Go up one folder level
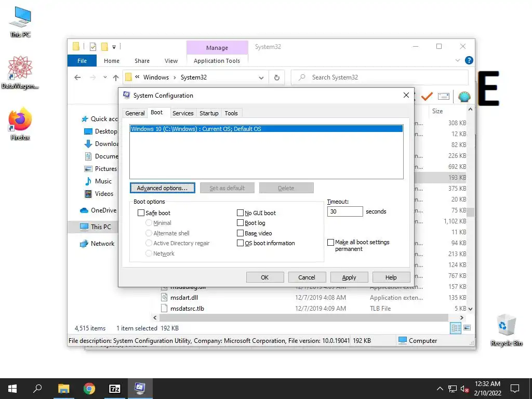 point(116,78)
